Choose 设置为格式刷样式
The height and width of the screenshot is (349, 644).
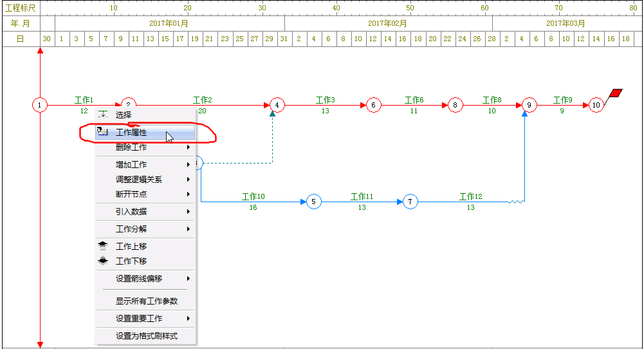pos(145,336)
